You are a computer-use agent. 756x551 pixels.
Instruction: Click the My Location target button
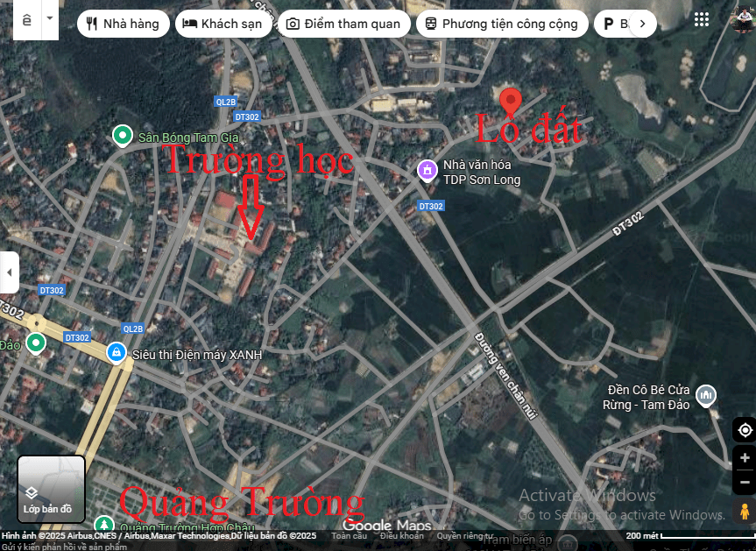click(745, 430)
